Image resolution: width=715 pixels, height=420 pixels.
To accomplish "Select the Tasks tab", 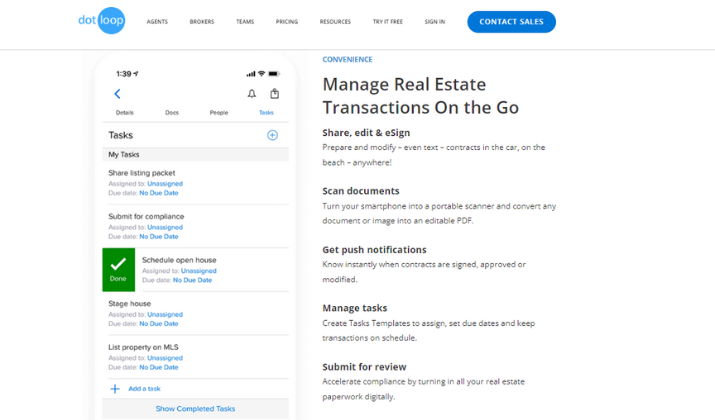I will pos(266,113).
